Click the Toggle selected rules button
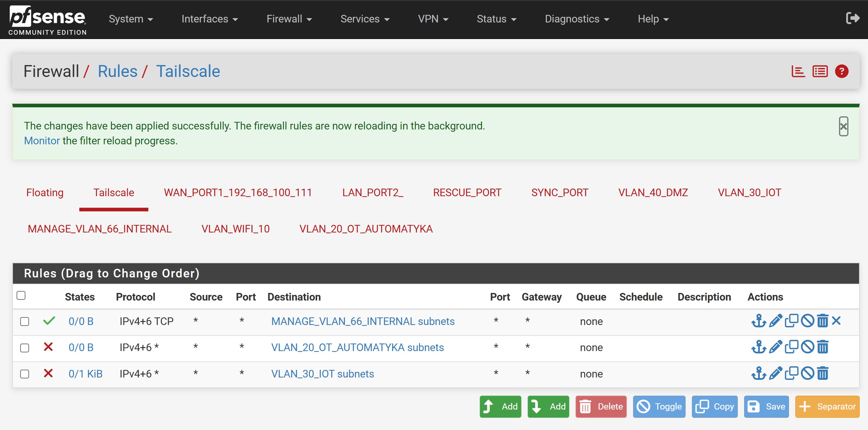Image resolution: width=868 pixels, height=430 pixels. pos(659,407)
